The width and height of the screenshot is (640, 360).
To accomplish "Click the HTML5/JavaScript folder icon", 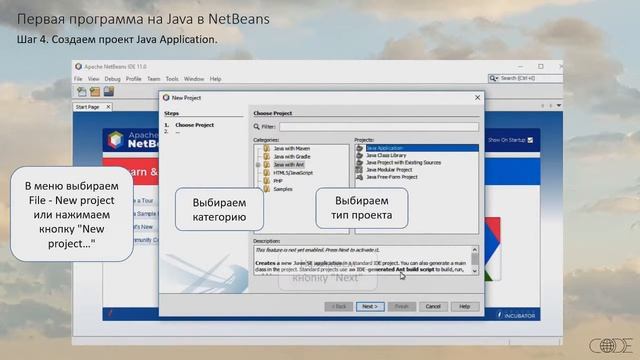I will point(267,173).
